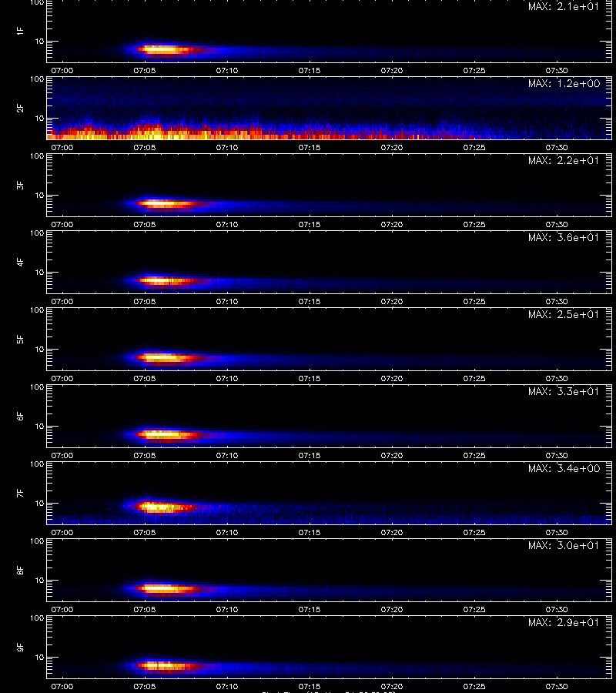Click the MAX: 2.1e+01 label in panel 1F

pyautogui.click(x=564, y=7)
